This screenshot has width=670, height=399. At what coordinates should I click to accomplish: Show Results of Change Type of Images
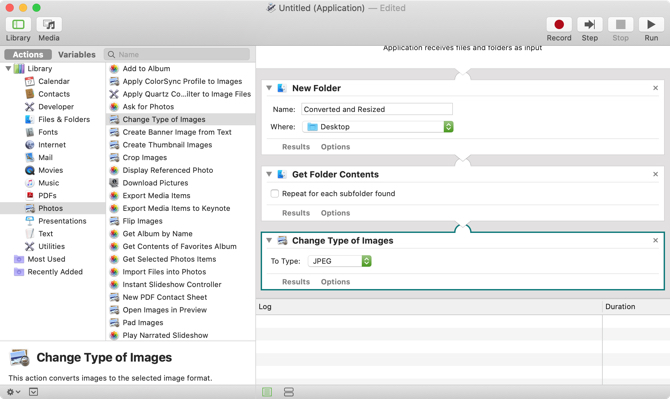(x=296, y=282)
